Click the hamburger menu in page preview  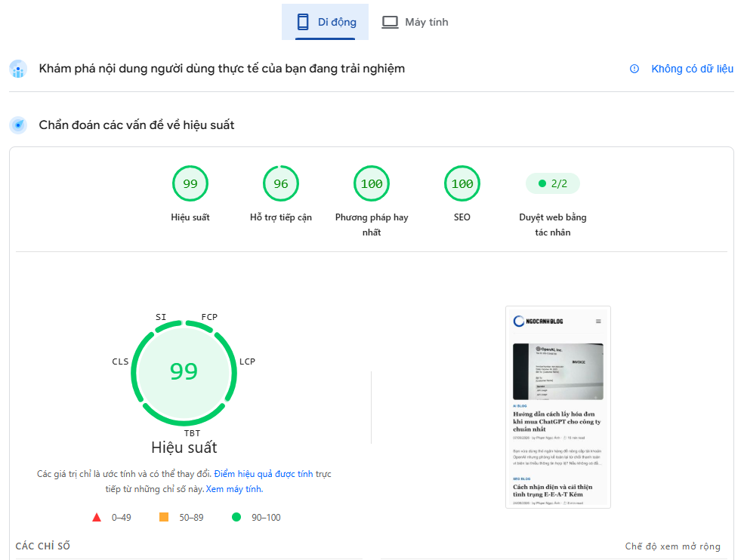point(598,322)
